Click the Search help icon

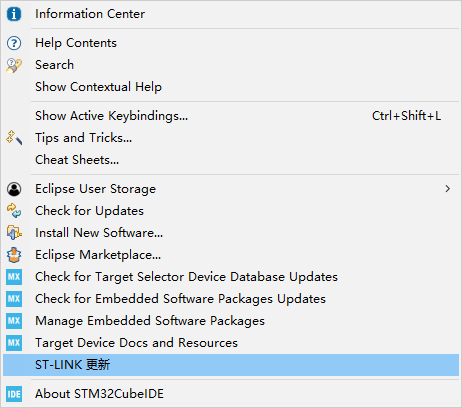[x=14, y=65]
